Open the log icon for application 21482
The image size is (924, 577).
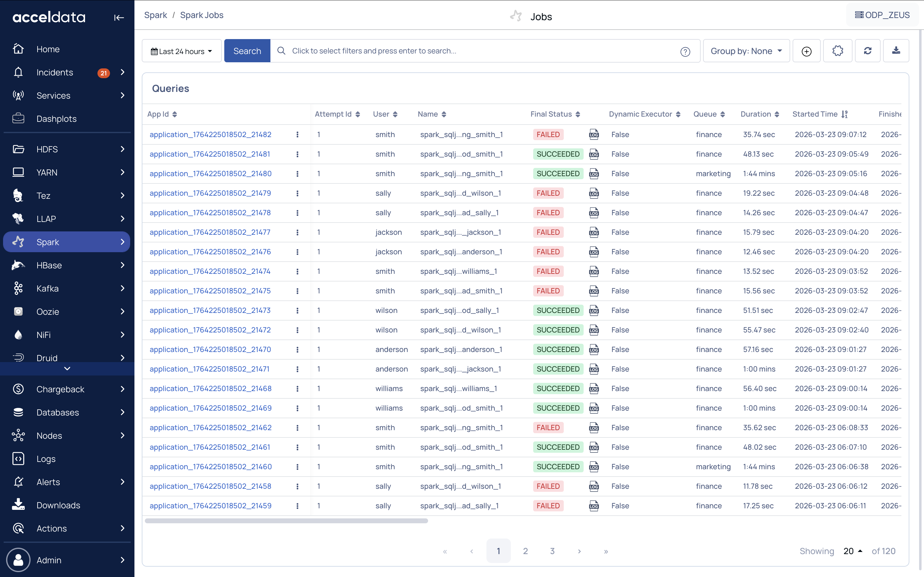click(594, 134)
